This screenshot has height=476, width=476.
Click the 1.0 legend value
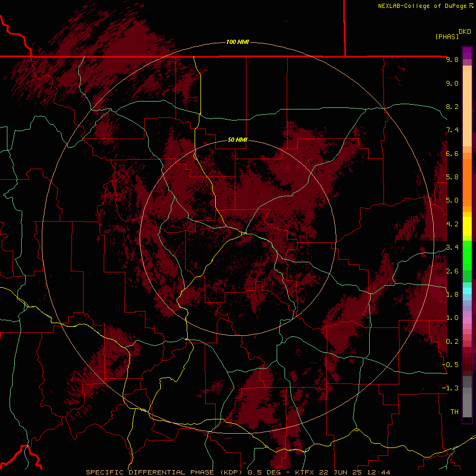[x=452, y=318]
